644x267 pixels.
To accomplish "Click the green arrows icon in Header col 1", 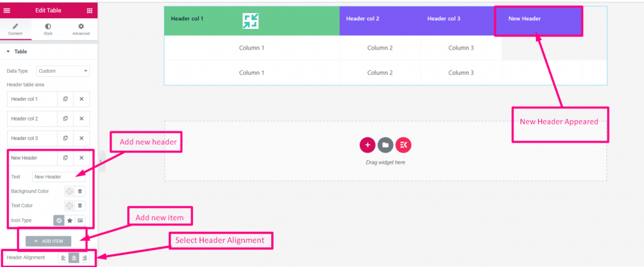I will (250, 21).
